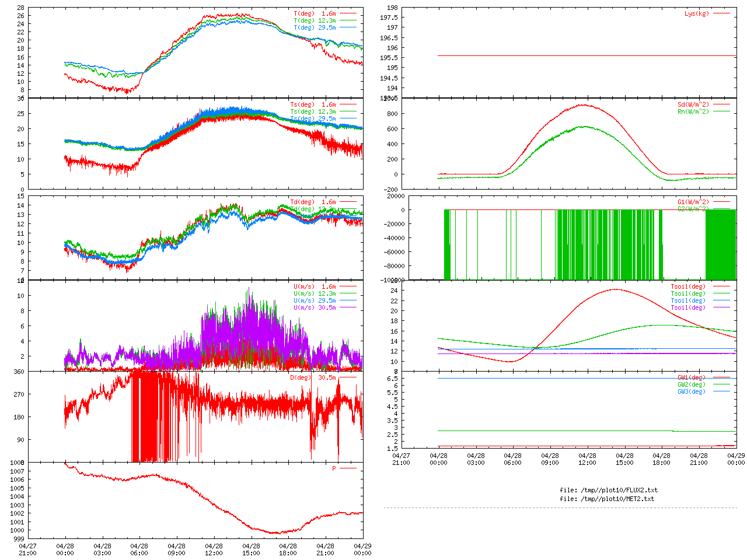Click the red T(deg) 1.6m legend line
This screenshot has width=747, height=560.
(x=348, y=13)
